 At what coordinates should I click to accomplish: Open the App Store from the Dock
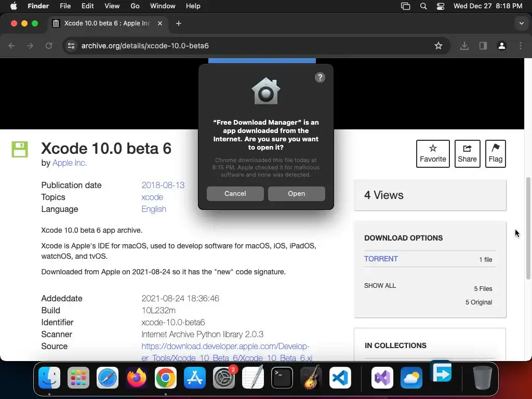point(195,378)
